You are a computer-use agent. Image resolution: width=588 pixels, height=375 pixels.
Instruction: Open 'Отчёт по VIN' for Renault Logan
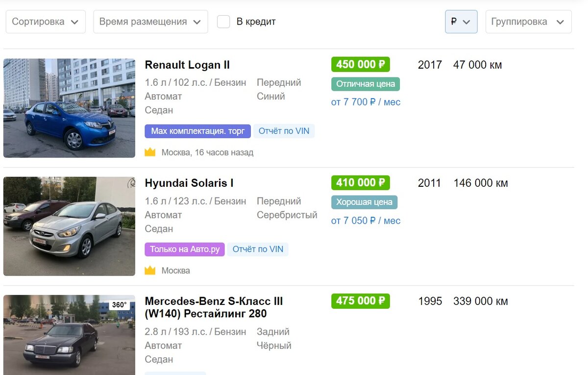284,131
